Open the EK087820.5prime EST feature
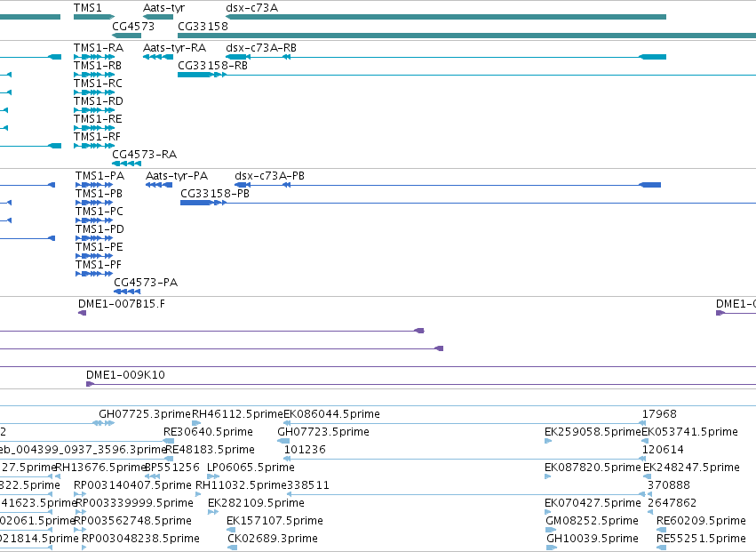Image resolution: width=756 pixels, height=552 pixels. pos(548,476)
